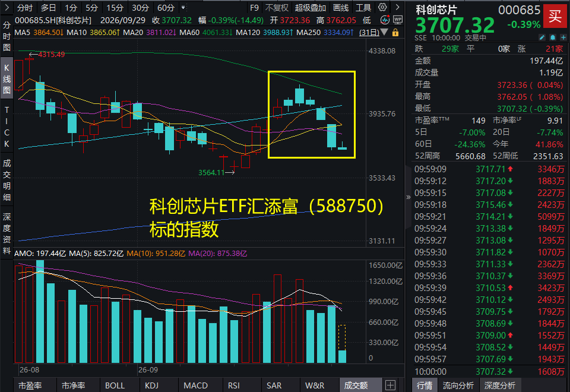The width and height of the screenshot is (570, 392).
Task: Set a price alert bell icon
Action: click(553, 37)
